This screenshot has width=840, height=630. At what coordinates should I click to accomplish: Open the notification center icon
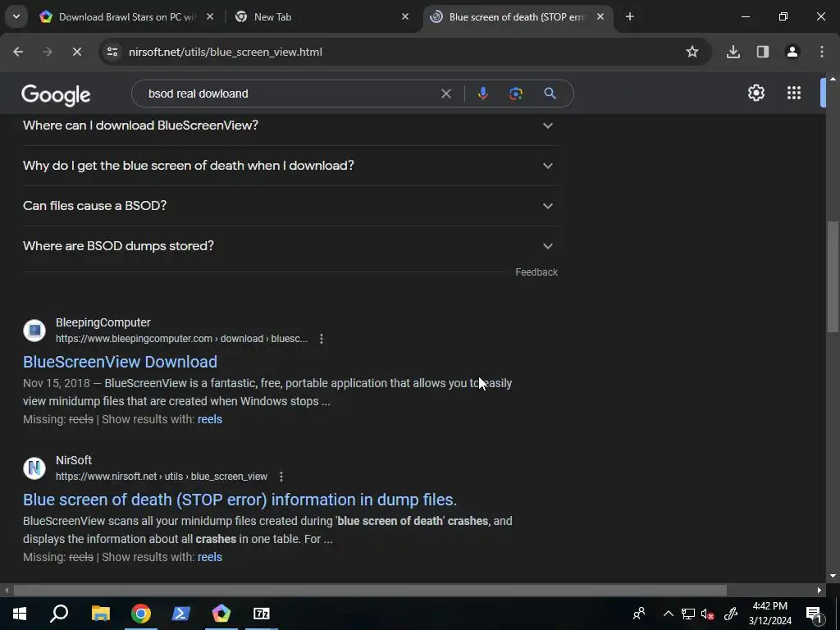click(815, 614)
